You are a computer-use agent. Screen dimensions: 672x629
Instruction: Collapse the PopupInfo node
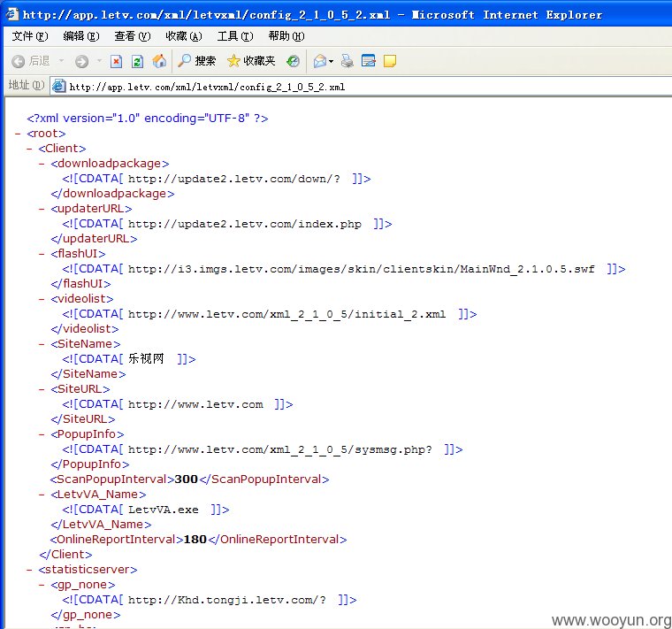click(x=42, y=434)
